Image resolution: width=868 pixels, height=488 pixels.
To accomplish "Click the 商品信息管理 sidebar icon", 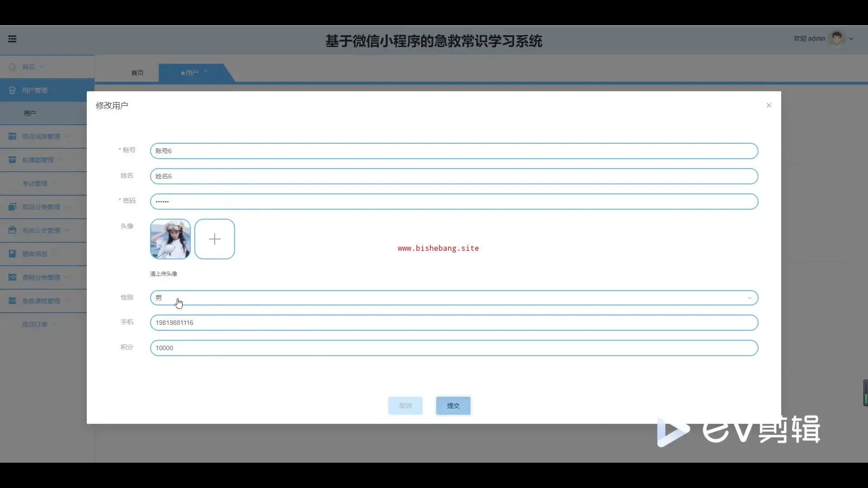I will (x=13, y=136).
